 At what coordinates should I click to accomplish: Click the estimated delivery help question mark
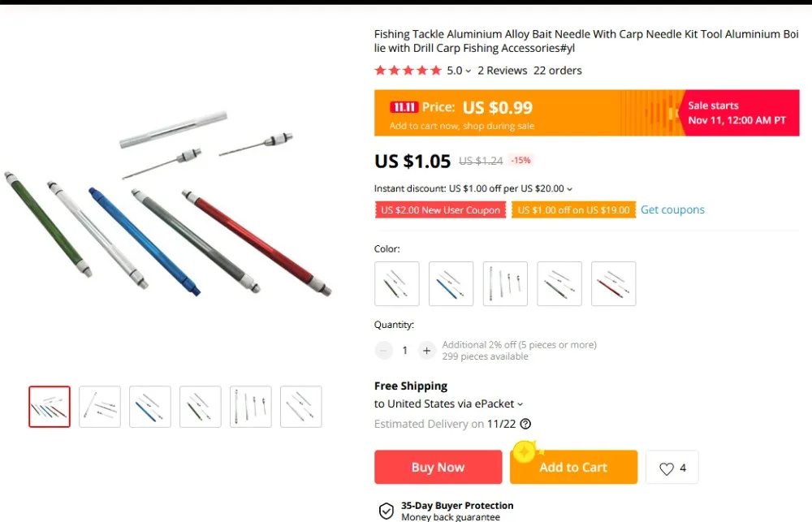point(525,424)
